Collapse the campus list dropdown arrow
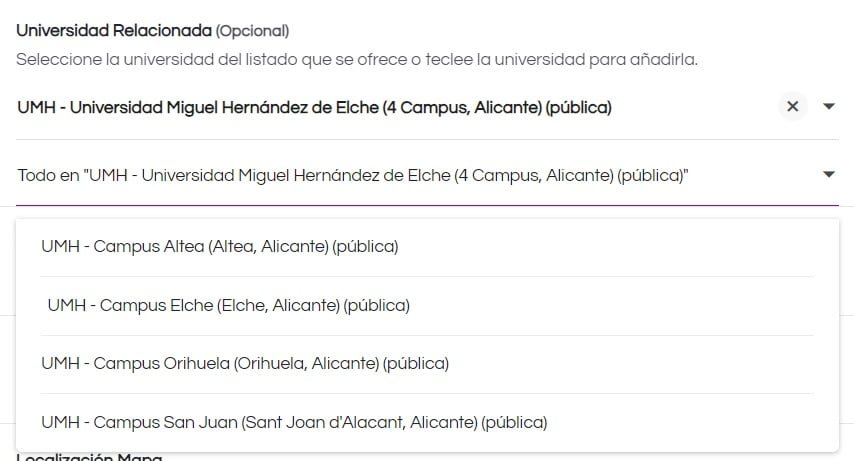 (x=829, y=174)
